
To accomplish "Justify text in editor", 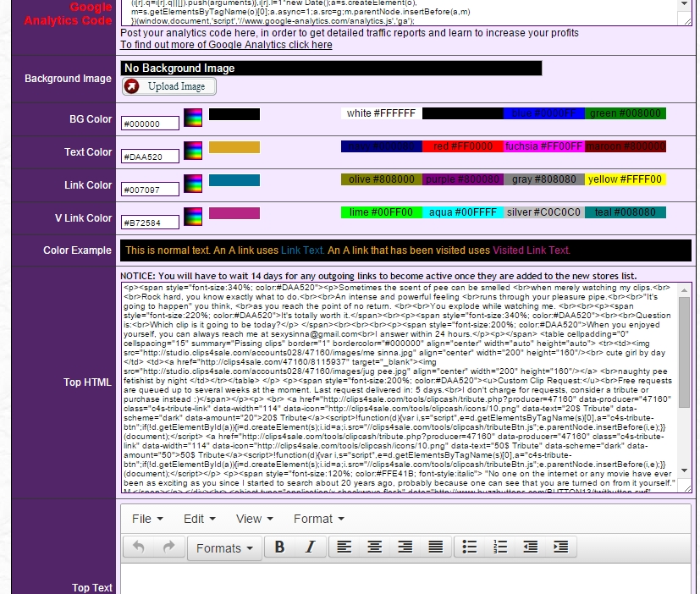I will point(435,547).
